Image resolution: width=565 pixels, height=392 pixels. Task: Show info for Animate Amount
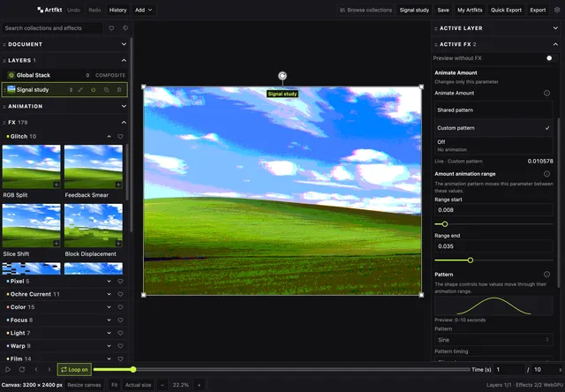546,93
